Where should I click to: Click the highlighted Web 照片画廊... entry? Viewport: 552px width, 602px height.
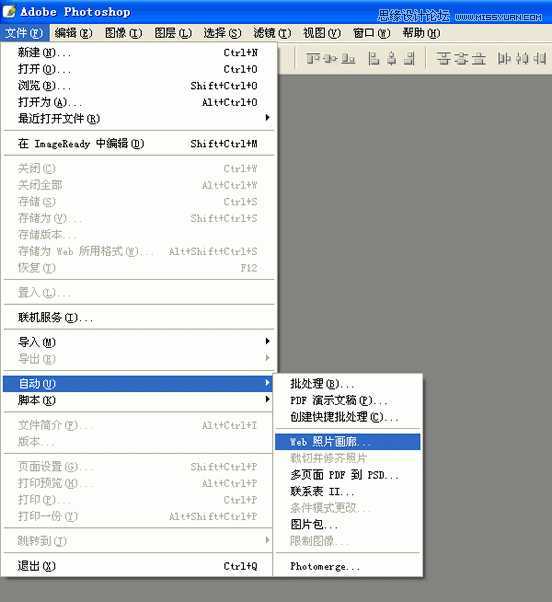pos(348,442)
